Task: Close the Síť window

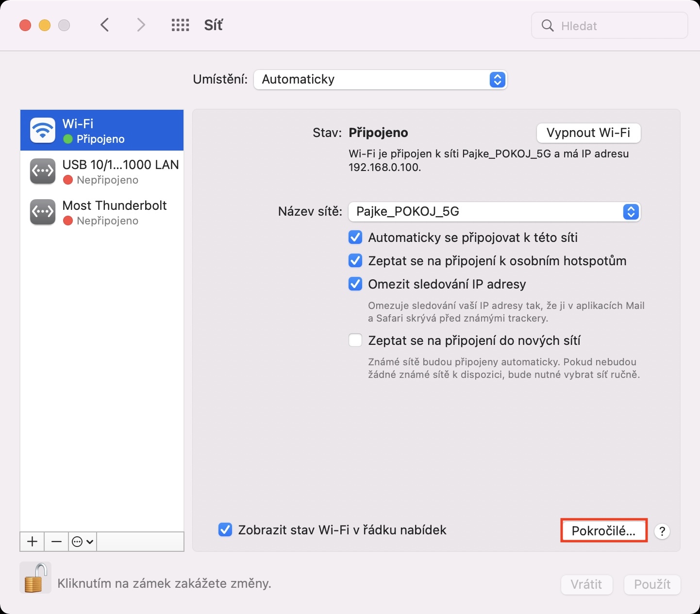Action: click(25, 25)
